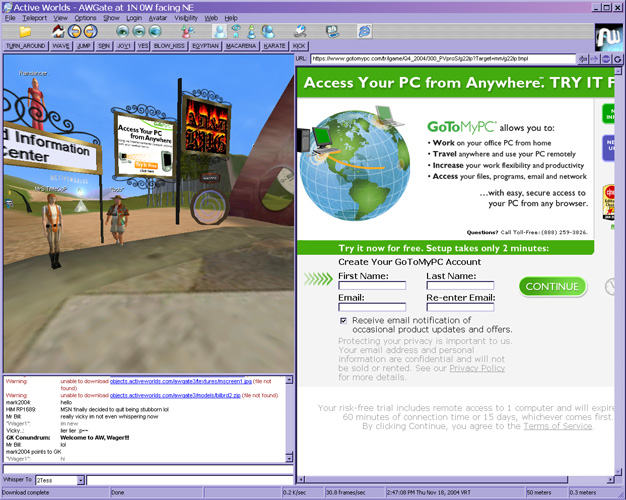626x500 pixels.
Task: Click the green CONTINUE button
Action: click(552, 286)
